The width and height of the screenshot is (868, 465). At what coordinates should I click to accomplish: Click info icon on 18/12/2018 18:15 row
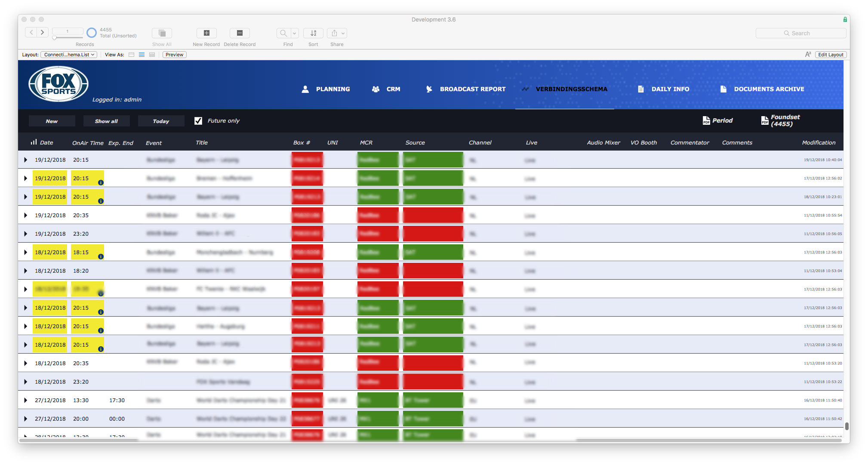[x=101, y=257]
